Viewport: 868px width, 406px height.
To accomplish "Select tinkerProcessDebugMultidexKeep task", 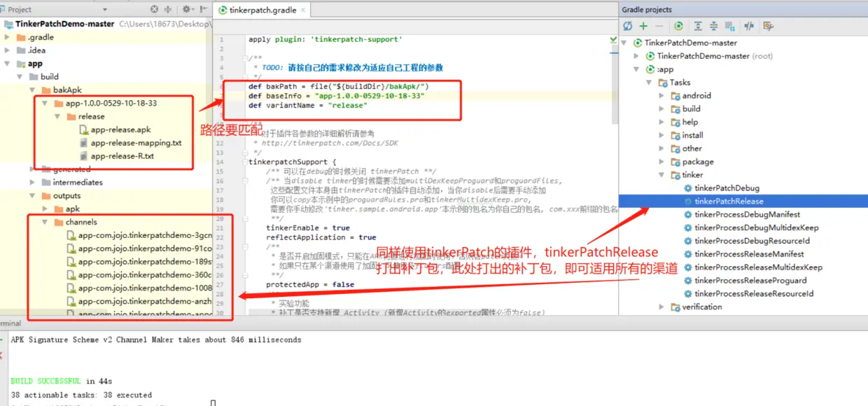I will 756,227.
